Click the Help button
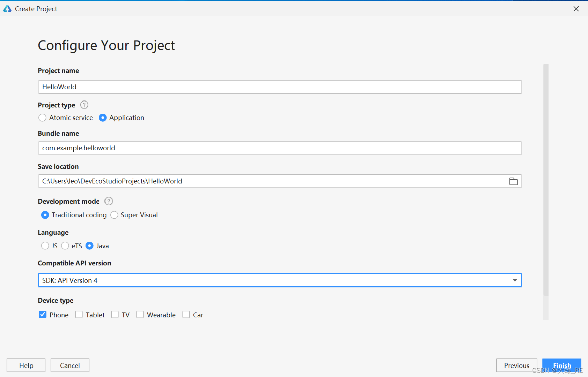The height and width of the screenshot is (377, 588). click(x=26, y=365)
